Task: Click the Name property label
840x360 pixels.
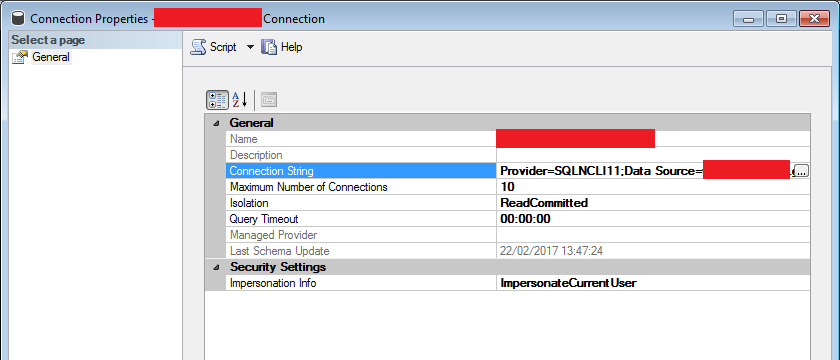Action: coord(244,139)
